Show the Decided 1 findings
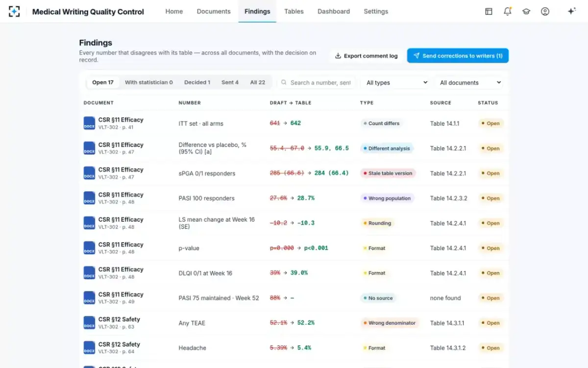588x368 pixels. pyautogui.click(x=197, y=82)
